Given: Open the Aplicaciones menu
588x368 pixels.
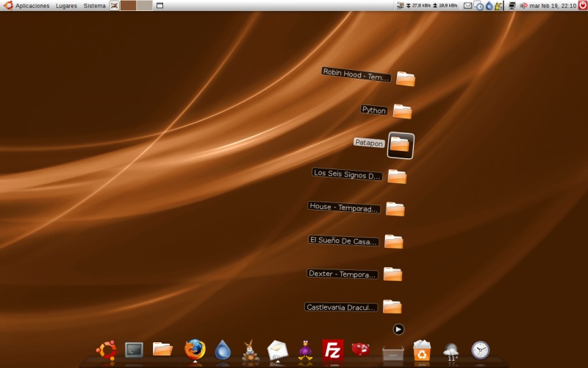Looking at the screenshot, I should click(x=32, y=5).
